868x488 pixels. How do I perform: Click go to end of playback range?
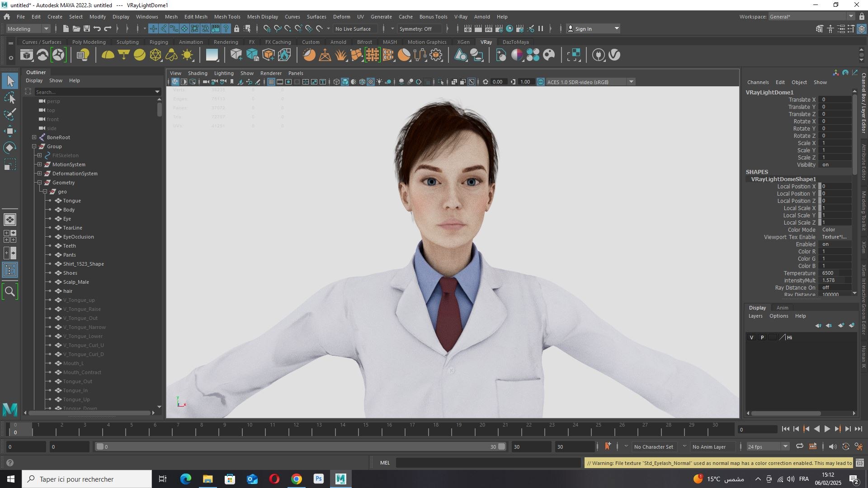coord(859,429)
